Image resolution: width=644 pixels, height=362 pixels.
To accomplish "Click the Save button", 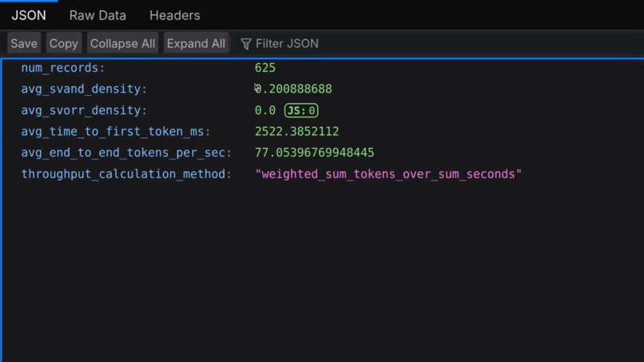I will (24, 43).
